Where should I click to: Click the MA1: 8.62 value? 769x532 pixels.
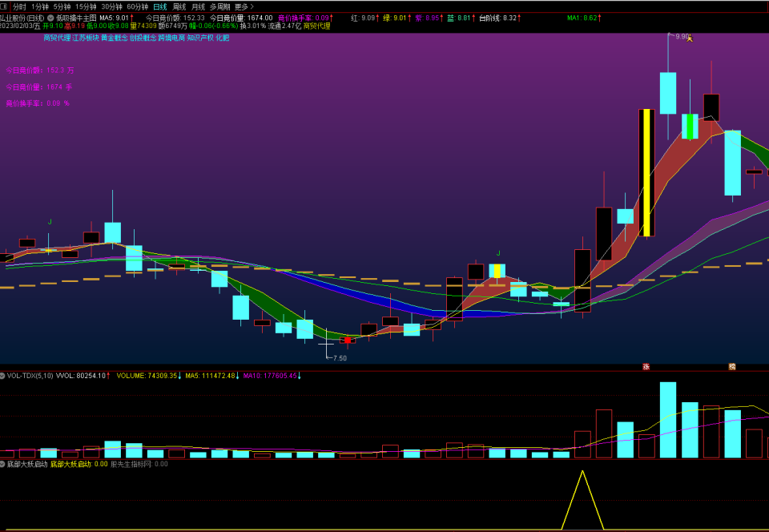[x=582, y=18]
